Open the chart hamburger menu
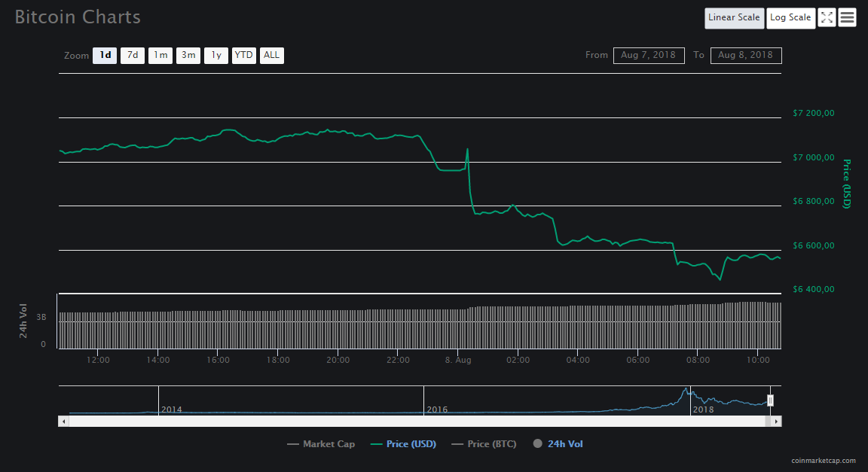This screenshot has width=868, height=472. tap(848, 18)
